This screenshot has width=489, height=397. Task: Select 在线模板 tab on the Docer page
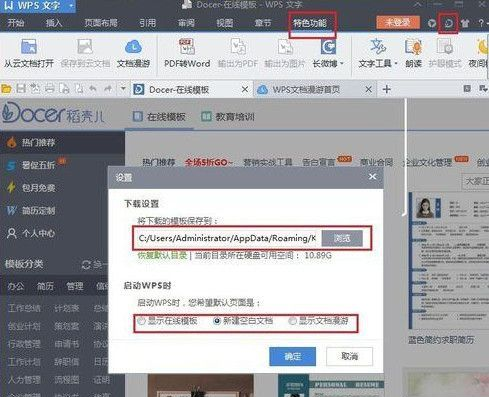pos(159,117)
